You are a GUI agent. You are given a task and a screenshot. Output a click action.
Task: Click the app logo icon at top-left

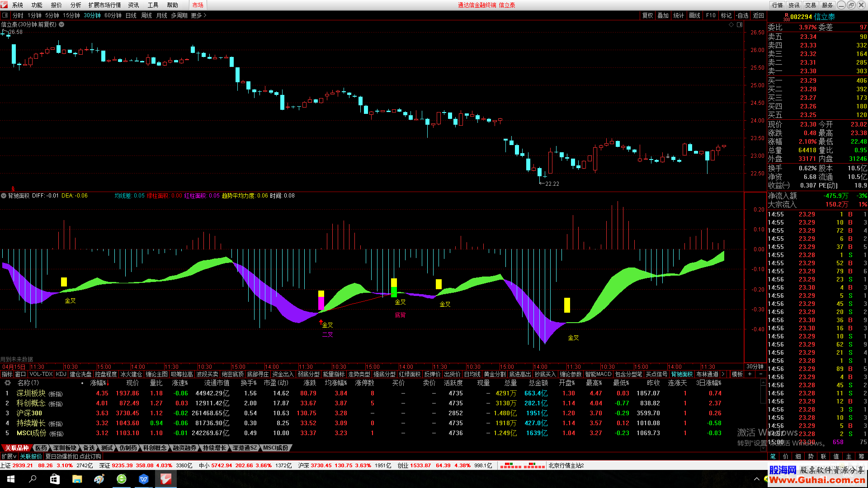tap(4, 5)
